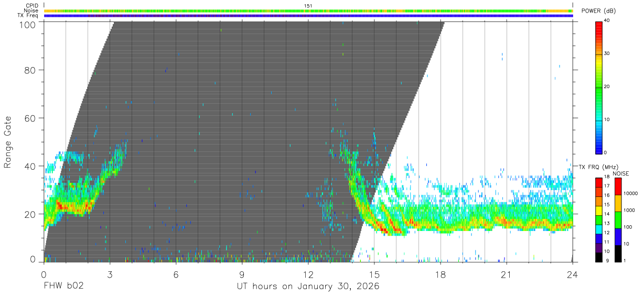Image resolution: width=644 pixels, height=297 pixels.
Task: Click the TX Freq row label
Action: click(x=28, y=16)
